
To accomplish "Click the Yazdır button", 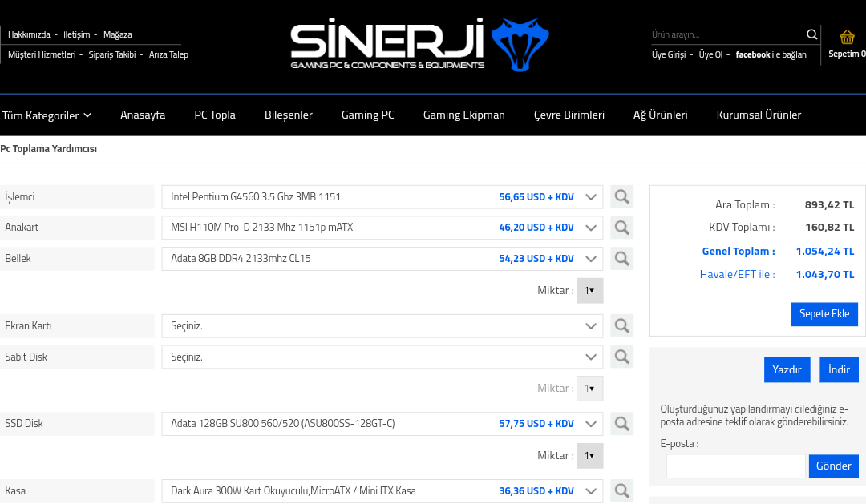I will pos(787,369).
